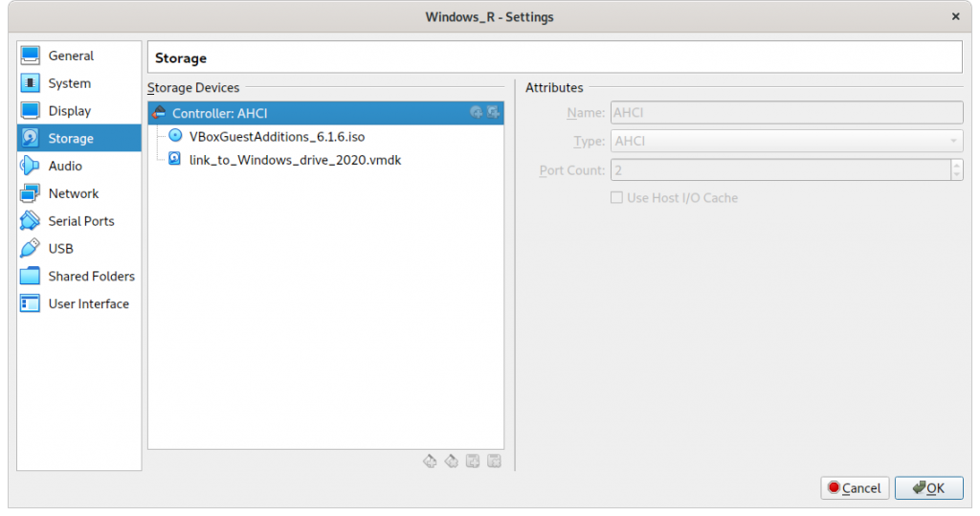Screen dimensions: 980x516
Task: Select the Controller: AHCI row
Action: click(x=325, y=113)
